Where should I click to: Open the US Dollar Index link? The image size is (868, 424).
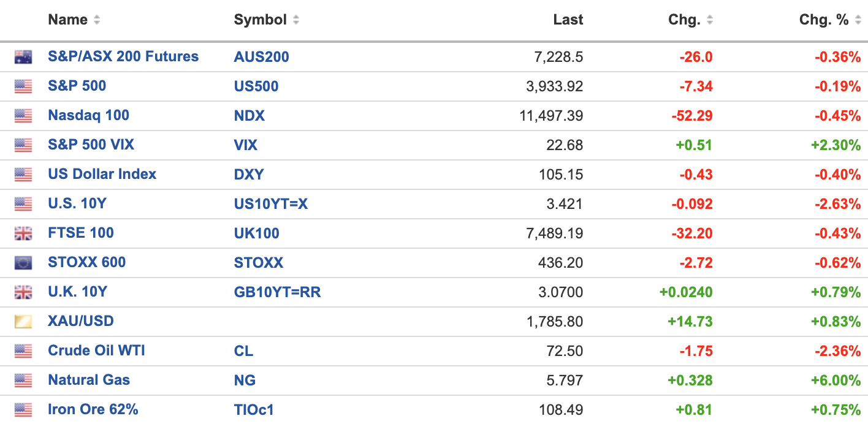coord(102,174)
